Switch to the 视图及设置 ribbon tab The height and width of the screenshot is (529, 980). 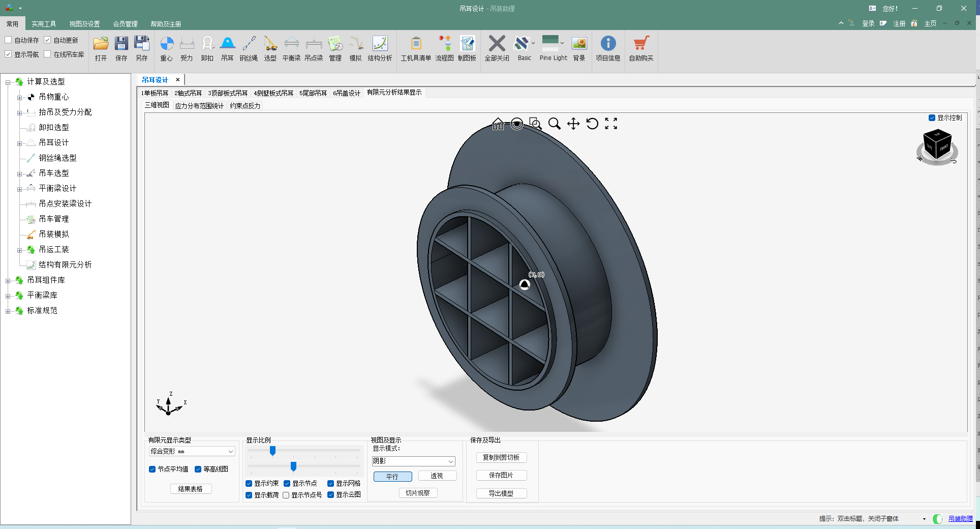tap(84, 24)
